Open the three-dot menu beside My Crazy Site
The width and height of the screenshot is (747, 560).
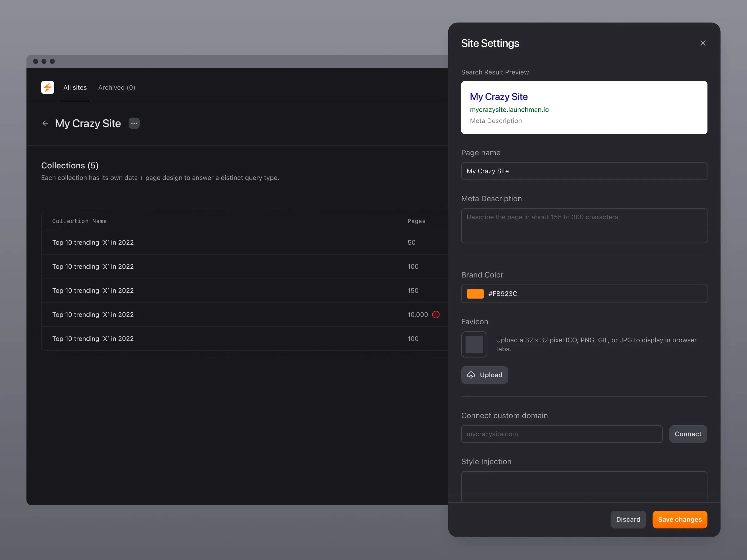(134, 124)
